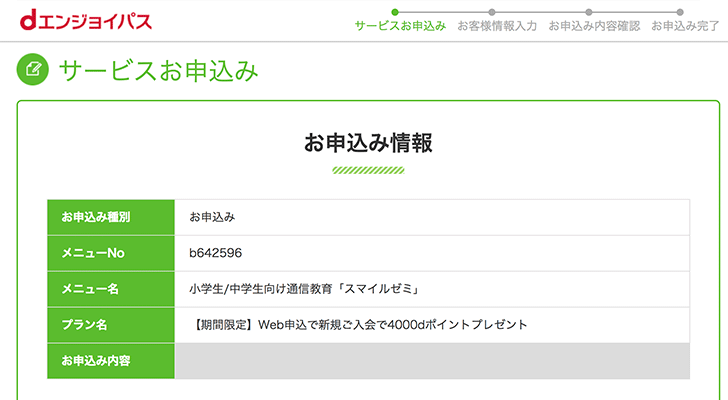The height and width of the screenshot is (400, 728).
Task: Select the お申込み内容確認 step
Action: pyautogui.click(x=594, y=26)
